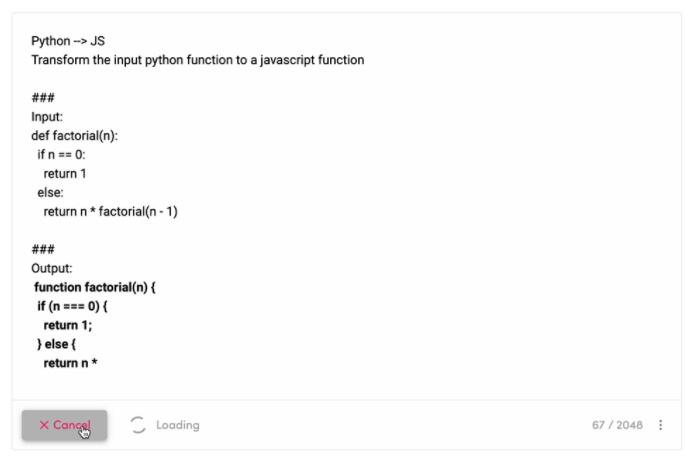
Task: Click the Python 'else:' line
Action: [x=50, y=192]
